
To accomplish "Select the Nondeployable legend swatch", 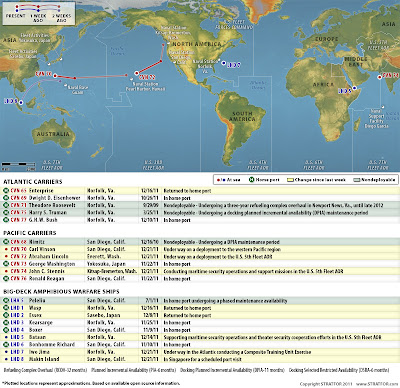I will pos(357,180).
